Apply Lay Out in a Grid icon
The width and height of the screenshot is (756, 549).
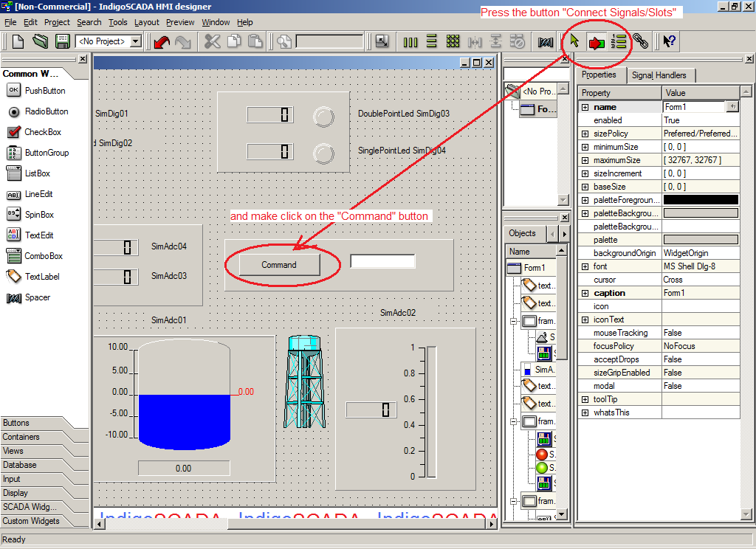pyautogui.click(x=453, y=42)
